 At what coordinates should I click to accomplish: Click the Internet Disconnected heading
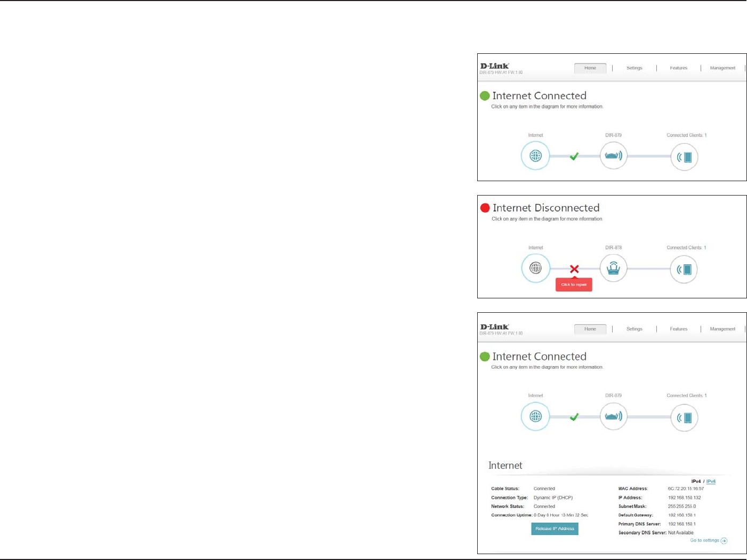coord(546,208)
